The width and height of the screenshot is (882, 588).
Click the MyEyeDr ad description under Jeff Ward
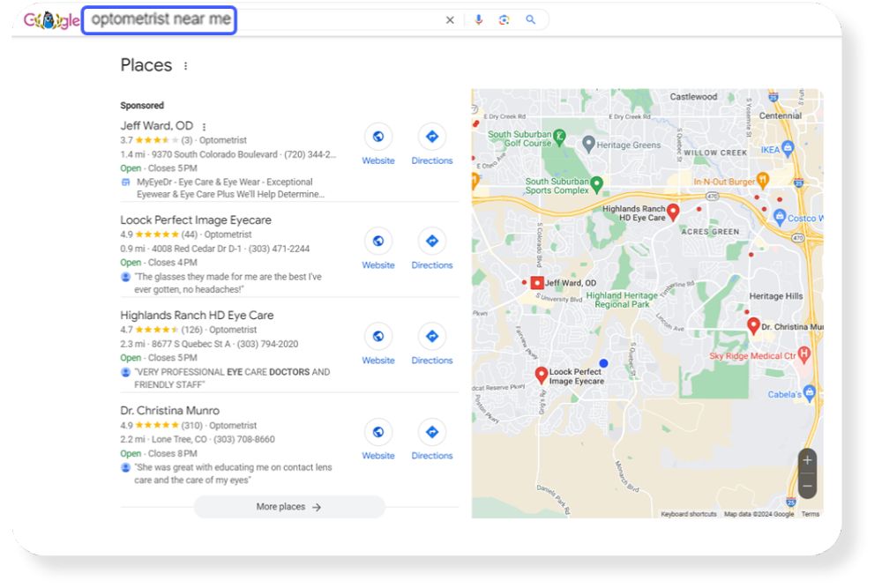point(230,188)
